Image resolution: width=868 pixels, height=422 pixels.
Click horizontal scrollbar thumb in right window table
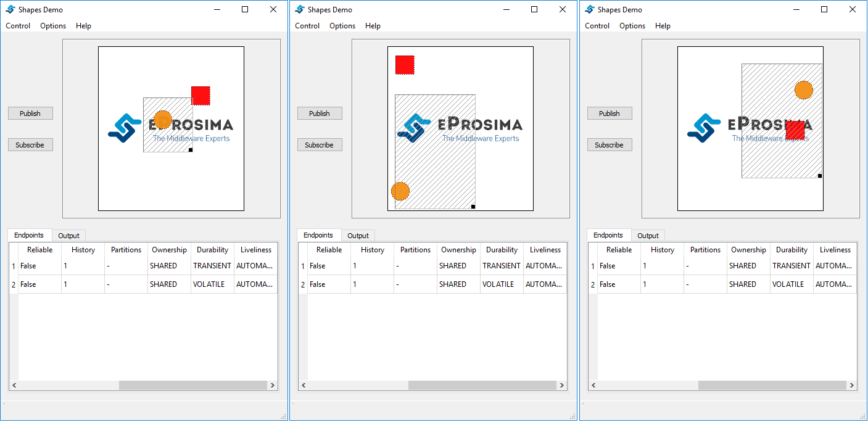point(772,386)
